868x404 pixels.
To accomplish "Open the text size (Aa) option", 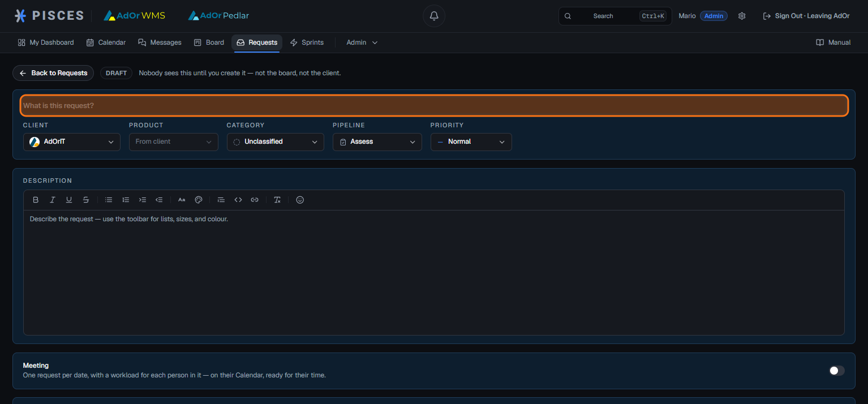I will (x=182, y=200).
